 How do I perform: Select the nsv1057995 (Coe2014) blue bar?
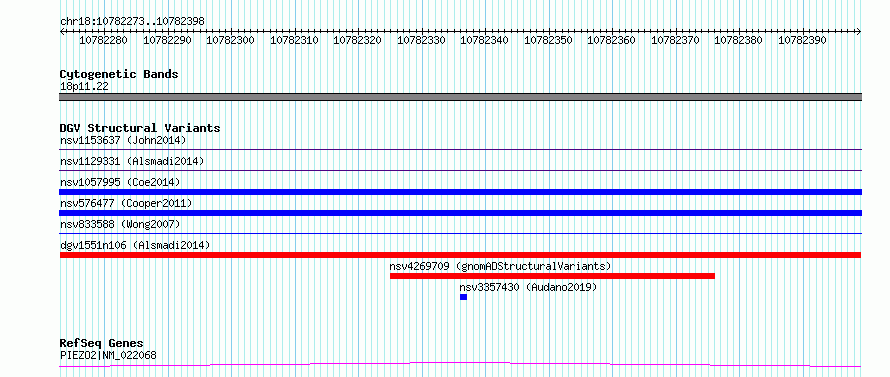[460, 192]
